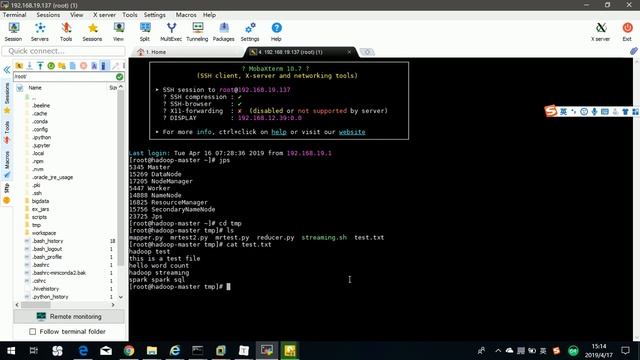Click the Windows Start button
Viewport: 640px width, 360px height.
pos(11,351)
